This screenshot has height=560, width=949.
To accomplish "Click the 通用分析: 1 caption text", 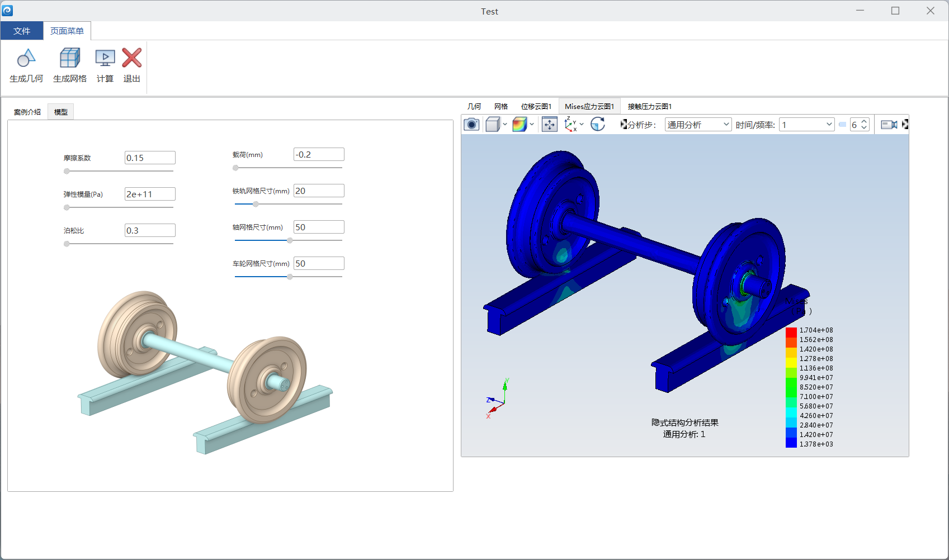I will (684, 434).
